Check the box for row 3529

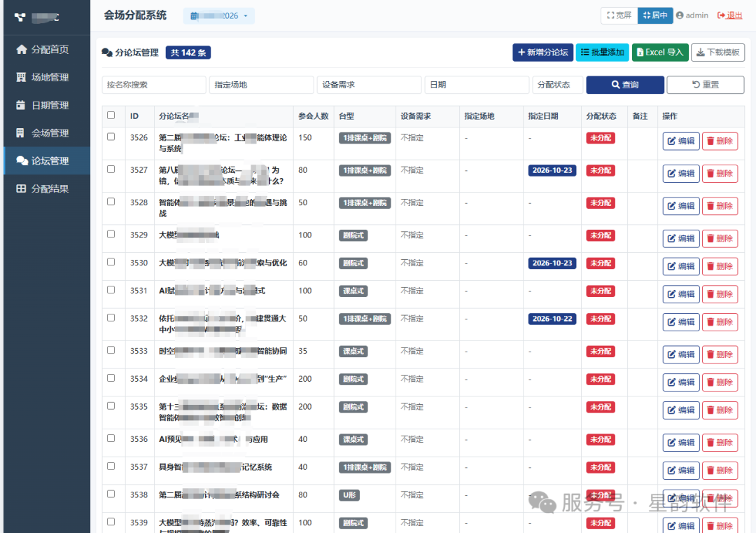click(111, 234)
